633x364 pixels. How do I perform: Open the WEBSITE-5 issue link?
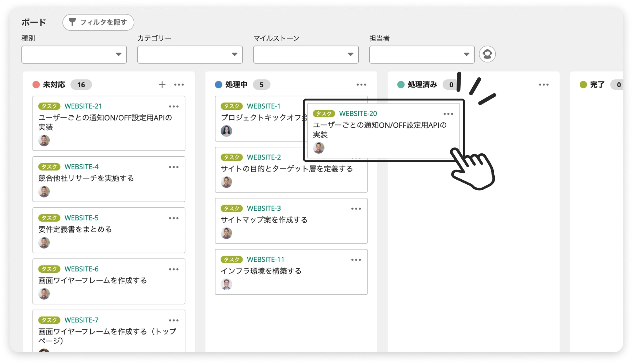coord(81,218)
